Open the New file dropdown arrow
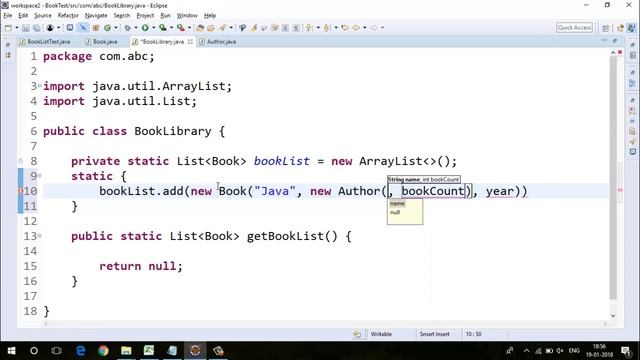This screenshot has height=360, width=640. (17, 28)
